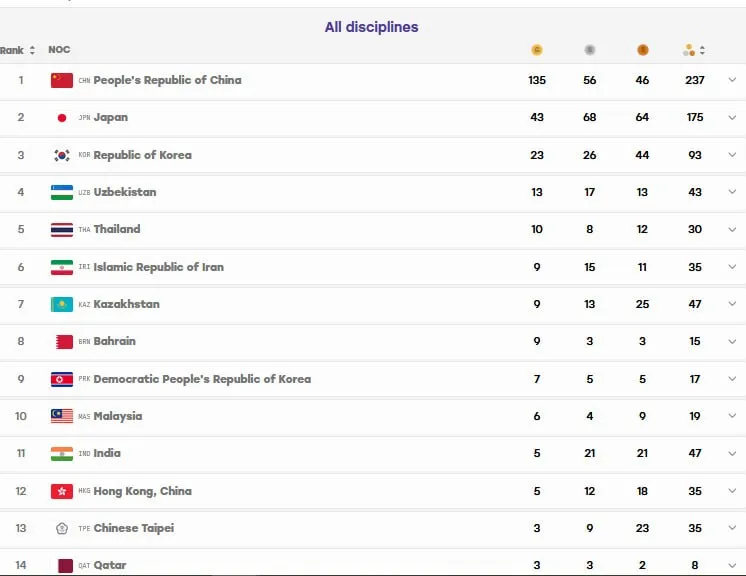Expand the Uzbekistan medal details
Image resolution: width=746 pixels, height=576 pixels.
click(732, 192)
